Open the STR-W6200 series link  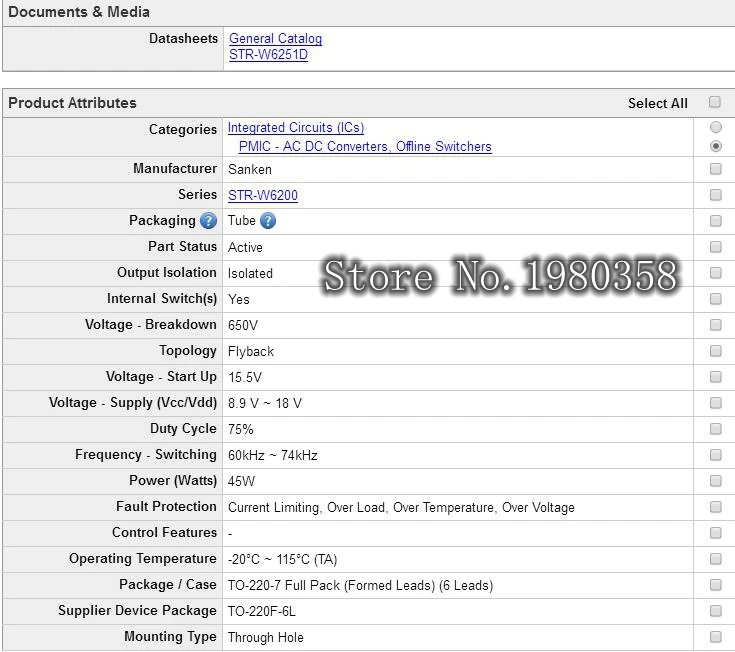(262, 195)
